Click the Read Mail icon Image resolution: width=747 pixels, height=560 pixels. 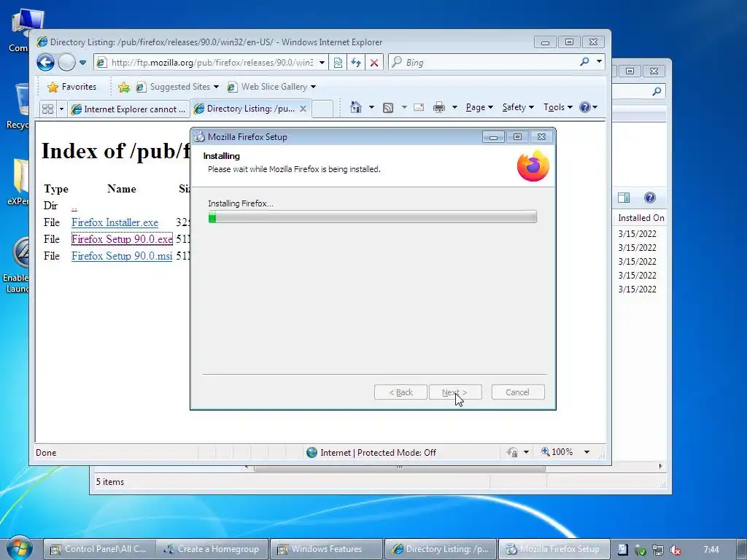pyautogui.click(x=419, y=107)
